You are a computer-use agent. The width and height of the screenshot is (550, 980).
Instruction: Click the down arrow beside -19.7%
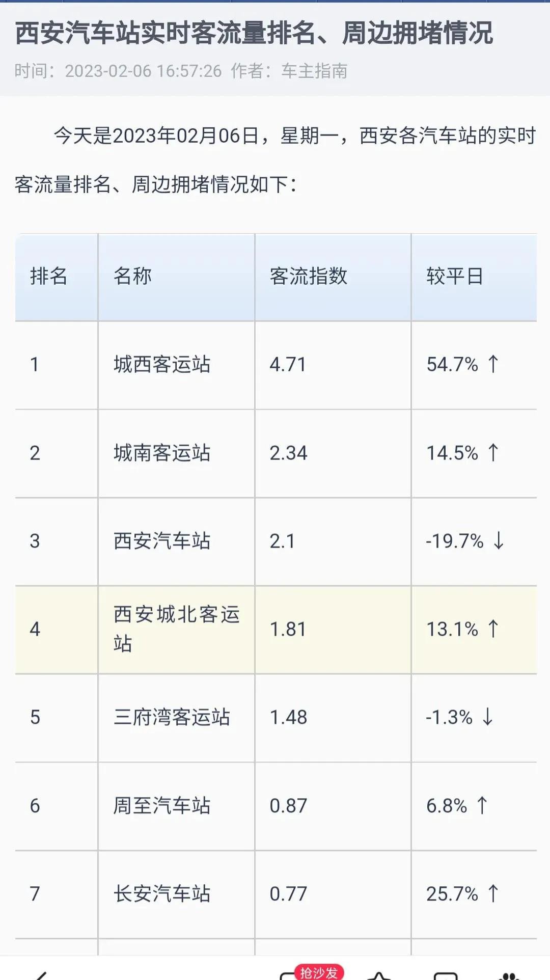pyautogui.click(x=499, y=541)
